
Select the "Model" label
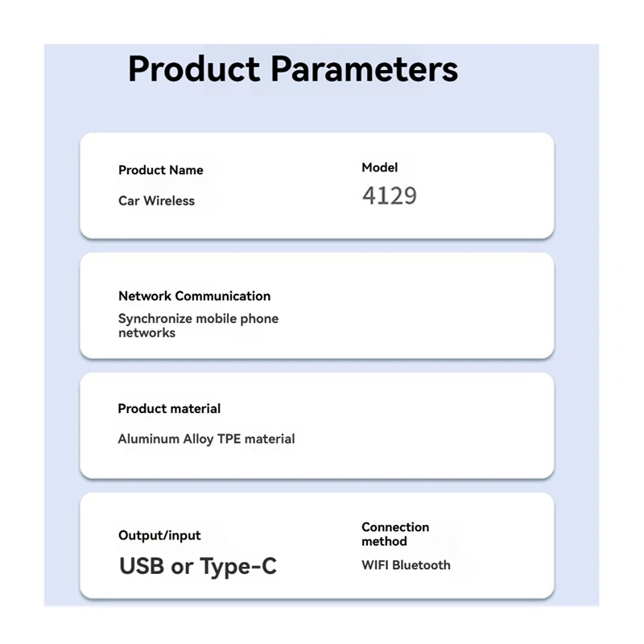(x=380, y=167)
